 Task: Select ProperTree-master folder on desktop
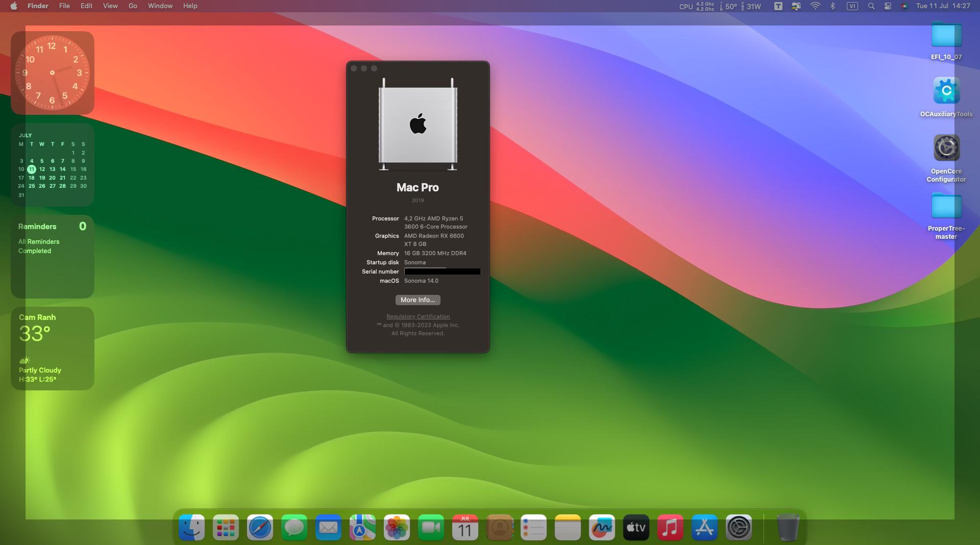tap(946, 216)
